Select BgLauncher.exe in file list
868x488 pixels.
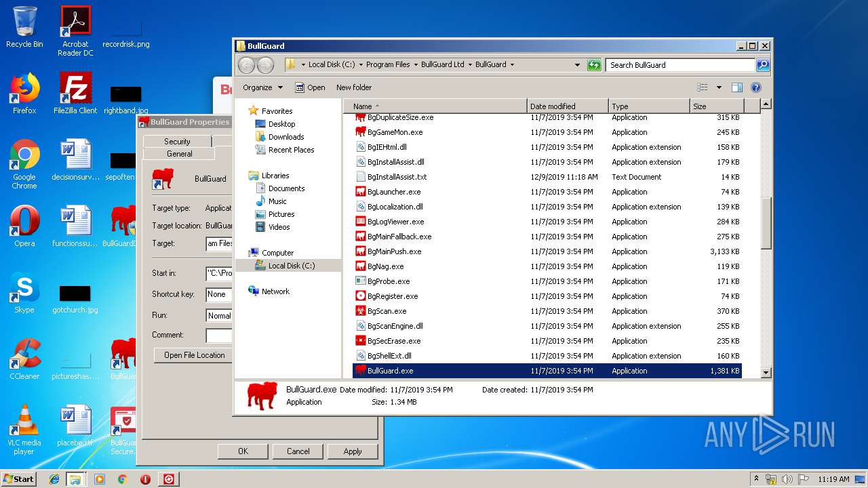click(393, 192)
